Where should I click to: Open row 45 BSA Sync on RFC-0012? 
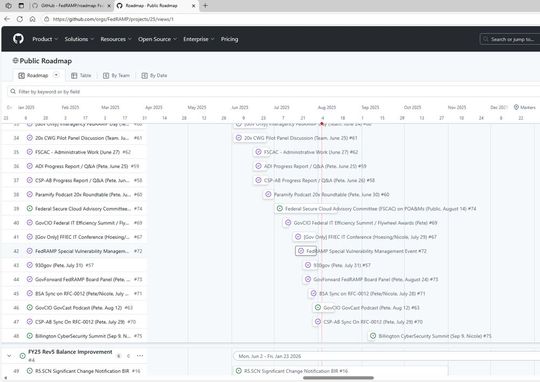(83, 293)
